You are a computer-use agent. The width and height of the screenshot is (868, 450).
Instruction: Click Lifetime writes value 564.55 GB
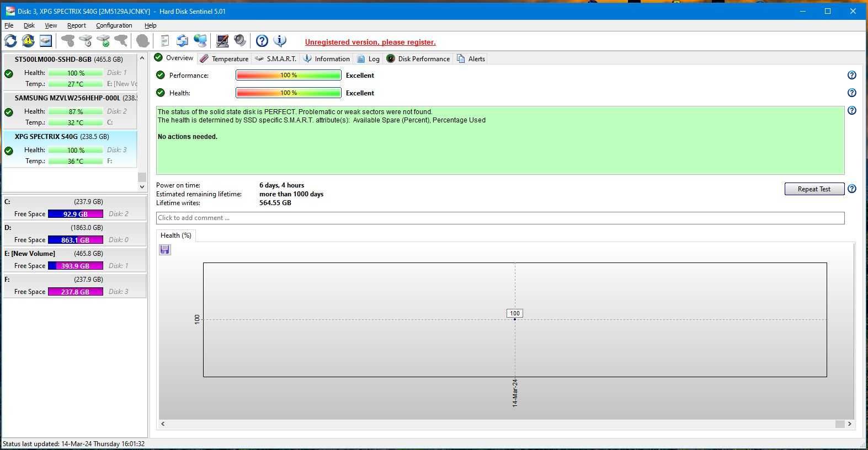pos(275,203)
